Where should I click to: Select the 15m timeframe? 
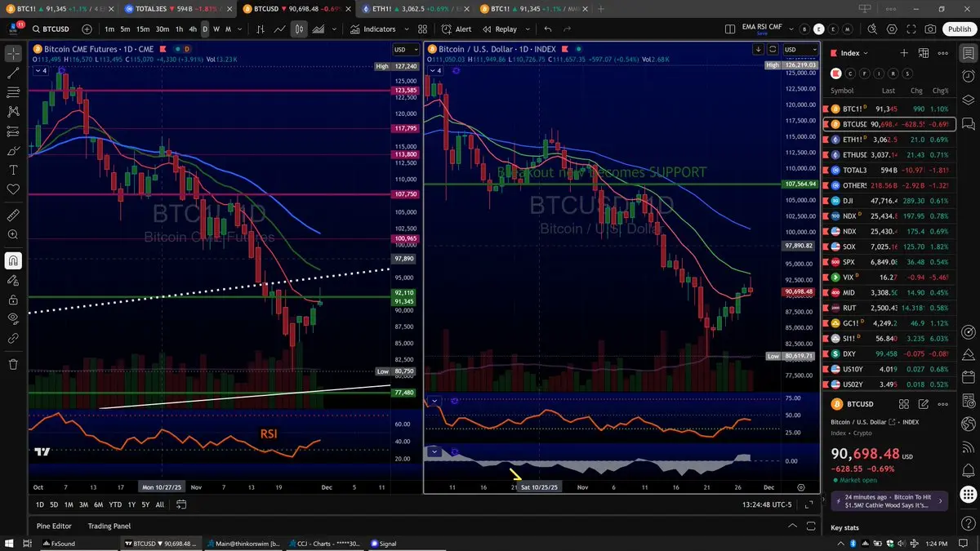tap(142, 29)
